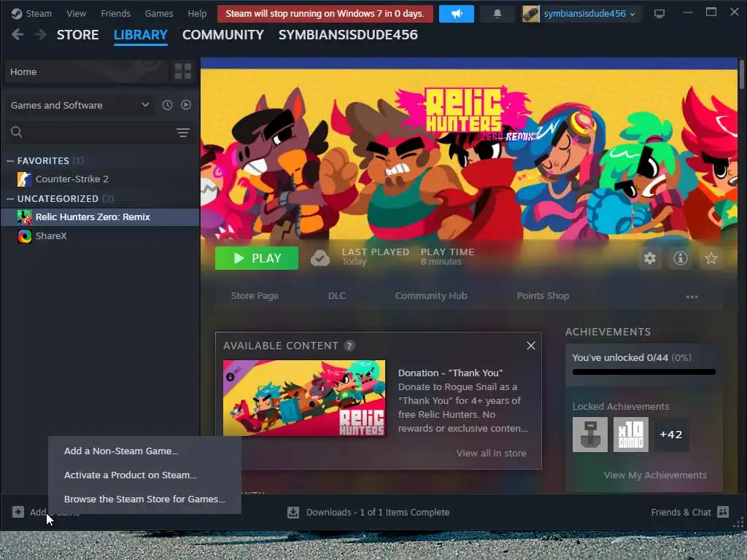Screen dimensions: 747x560
Task: Click View My Achievements
Action: pos(655,475)
